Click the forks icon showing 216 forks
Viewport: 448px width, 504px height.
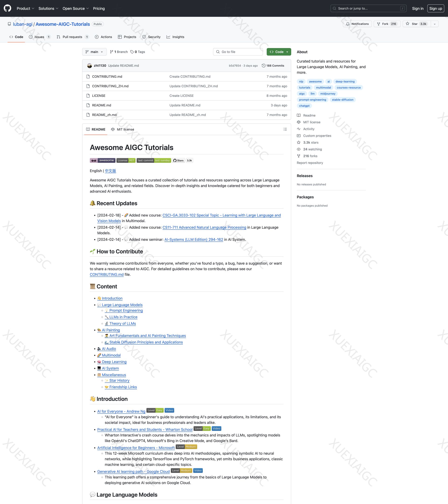(x=299, y=156)
